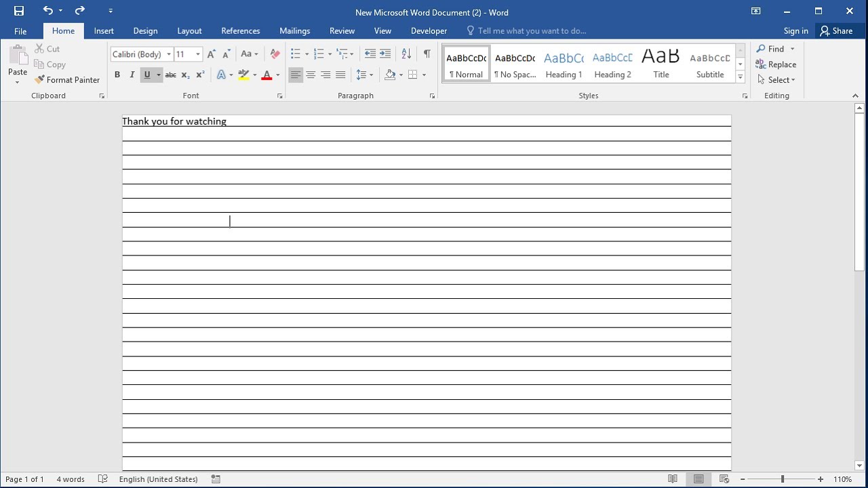Viewport: 868px width, 488px height.
Task: Click Sign in
Action: pos(795,30)
